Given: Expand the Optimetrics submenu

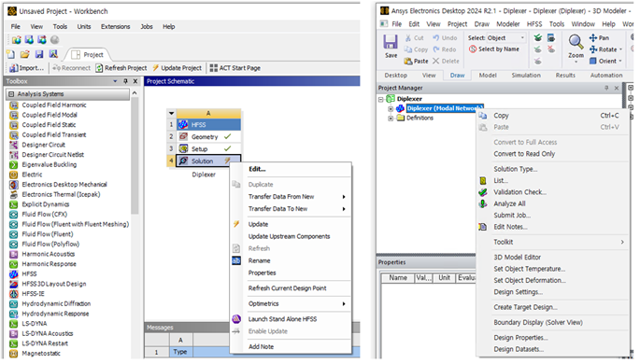Looking at the screenshot, I should [297, 303].
